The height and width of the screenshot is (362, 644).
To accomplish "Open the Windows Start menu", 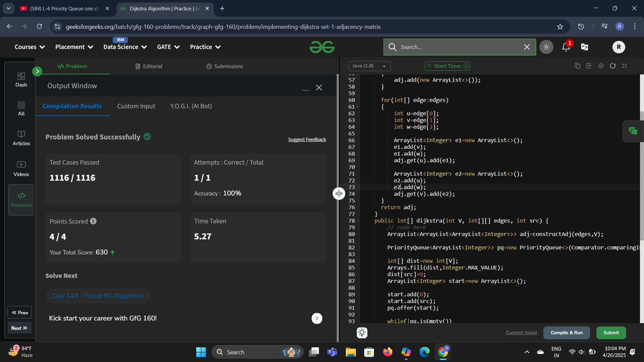I will (201, 352).
